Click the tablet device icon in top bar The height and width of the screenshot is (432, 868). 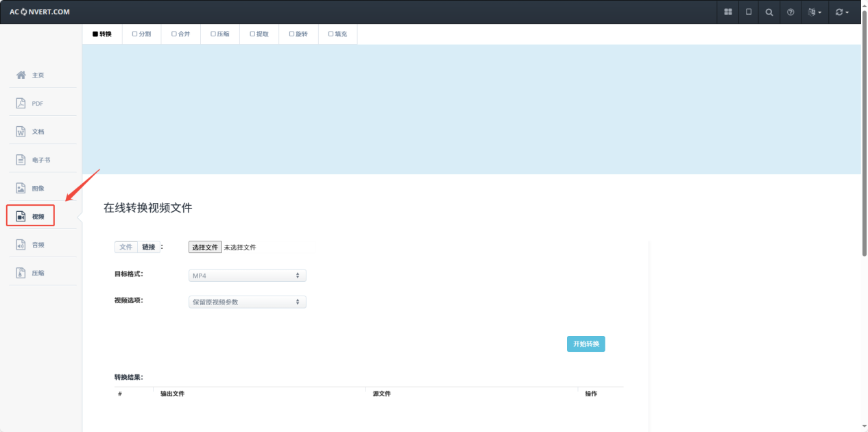(x=749, y=12)
